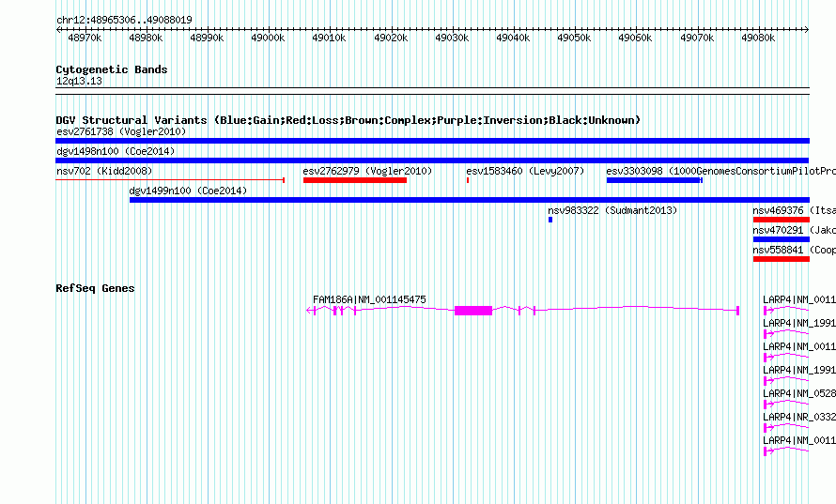Click the blue gain bar under esv2761738

432,141
